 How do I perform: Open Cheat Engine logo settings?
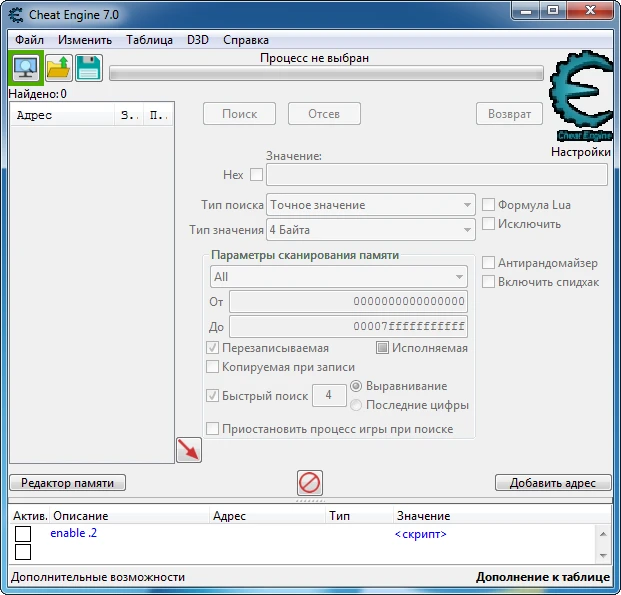(582, 95)
